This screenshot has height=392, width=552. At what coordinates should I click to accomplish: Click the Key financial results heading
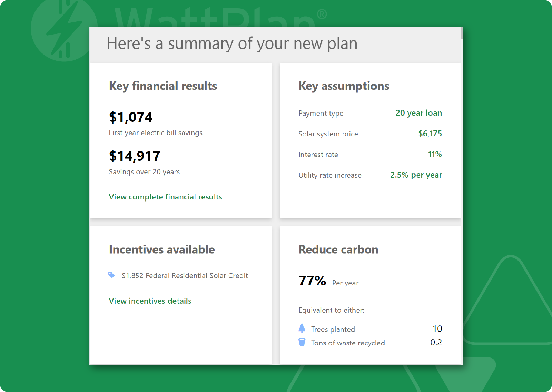pyautogui.click(x=163, y=86)
